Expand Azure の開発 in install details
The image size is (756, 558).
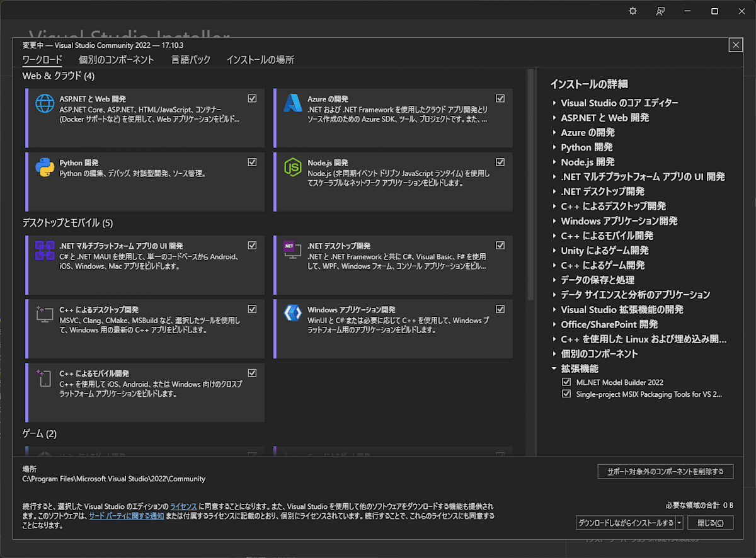pos(554,133)
